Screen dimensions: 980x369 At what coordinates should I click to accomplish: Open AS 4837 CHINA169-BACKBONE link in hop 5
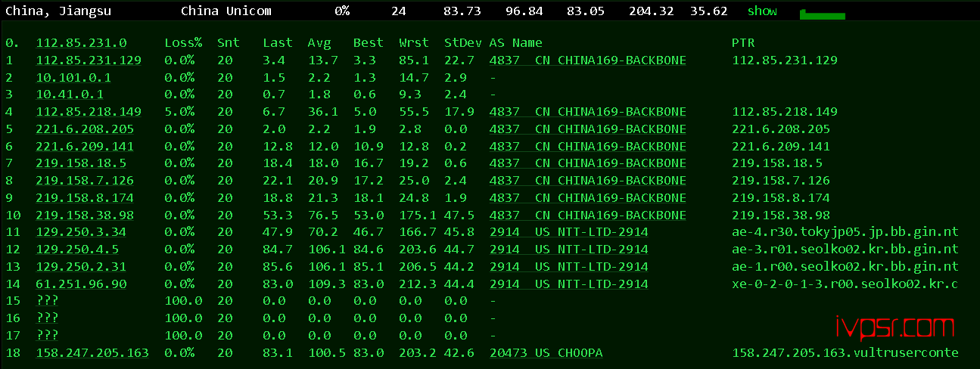[x=588, y=129]
